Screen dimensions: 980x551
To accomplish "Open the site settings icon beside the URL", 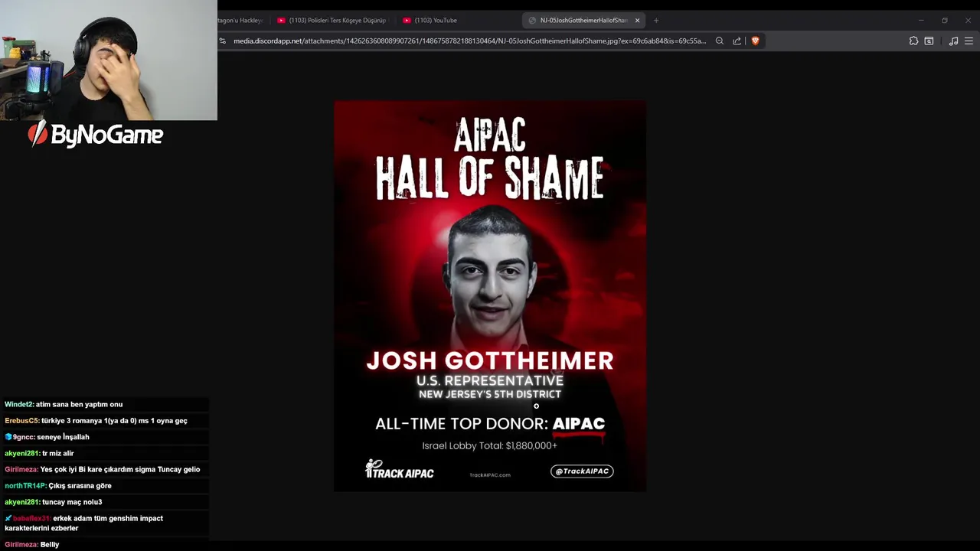I will tap(223, 41).
